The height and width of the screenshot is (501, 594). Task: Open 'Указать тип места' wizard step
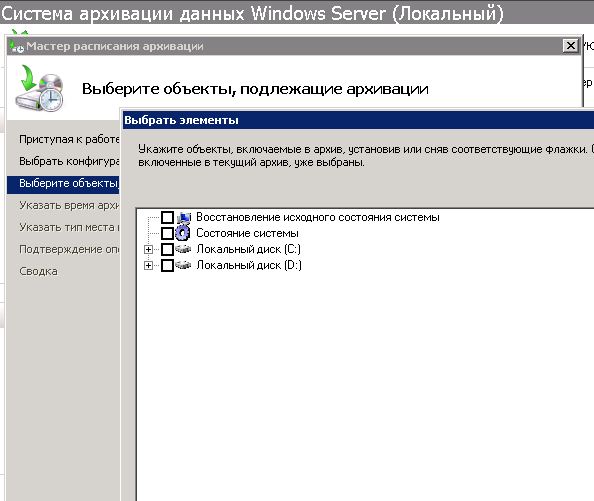[69, 227]
